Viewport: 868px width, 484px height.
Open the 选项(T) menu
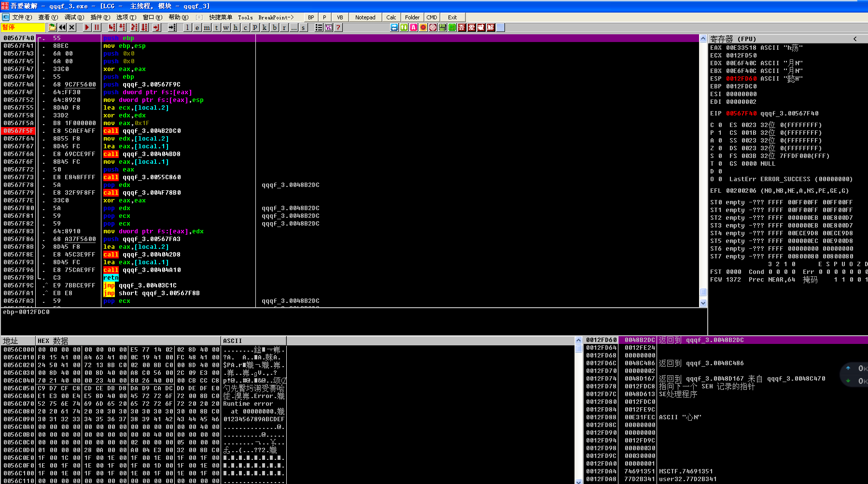click(126, 17)
